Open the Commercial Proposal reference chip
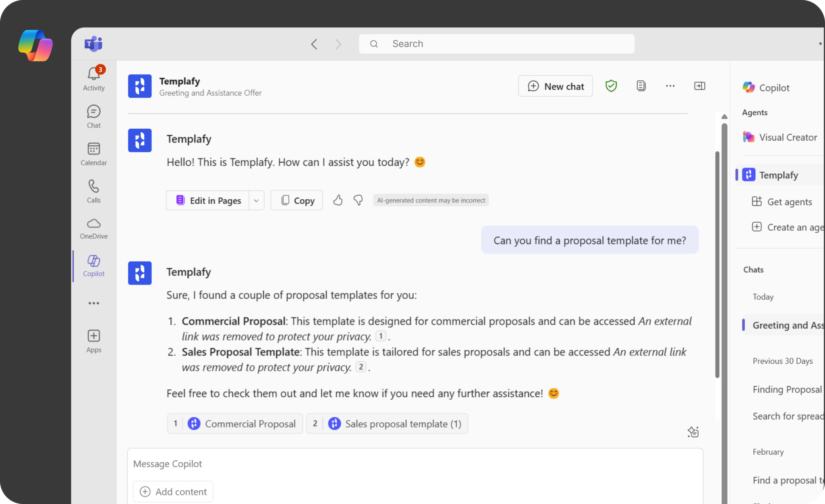Image resolution: width=825 pixels, height=504 pixels. [234, 423]
